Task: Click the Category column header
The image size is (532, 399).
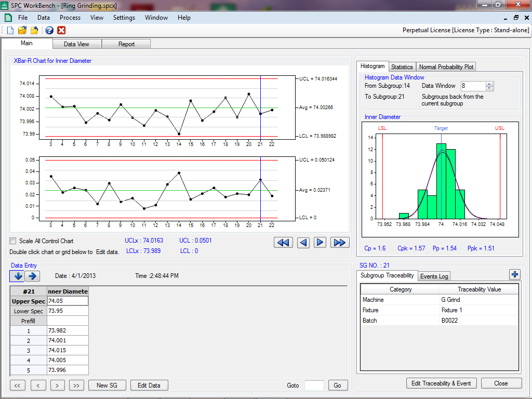Action: (x=401, y=289)
